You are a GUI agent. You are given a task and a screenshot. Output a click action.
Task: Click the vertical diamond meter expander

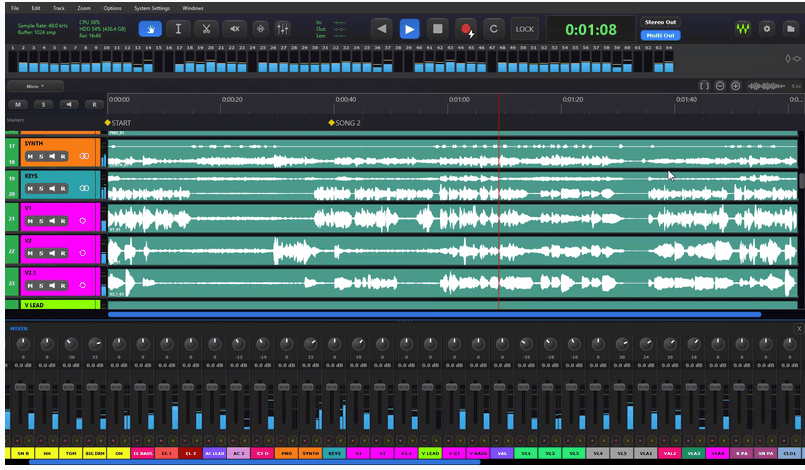(x=788, y=59)
